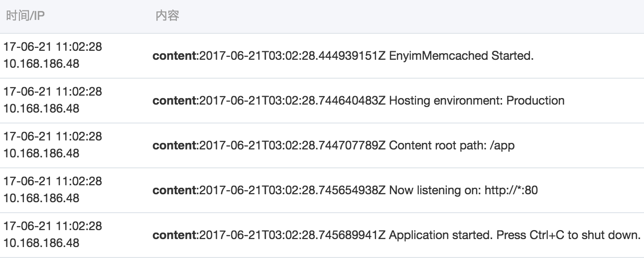Click the 内容 column header
The height and width of the screenshot is (258, 644).
click(x=167, y=16)
